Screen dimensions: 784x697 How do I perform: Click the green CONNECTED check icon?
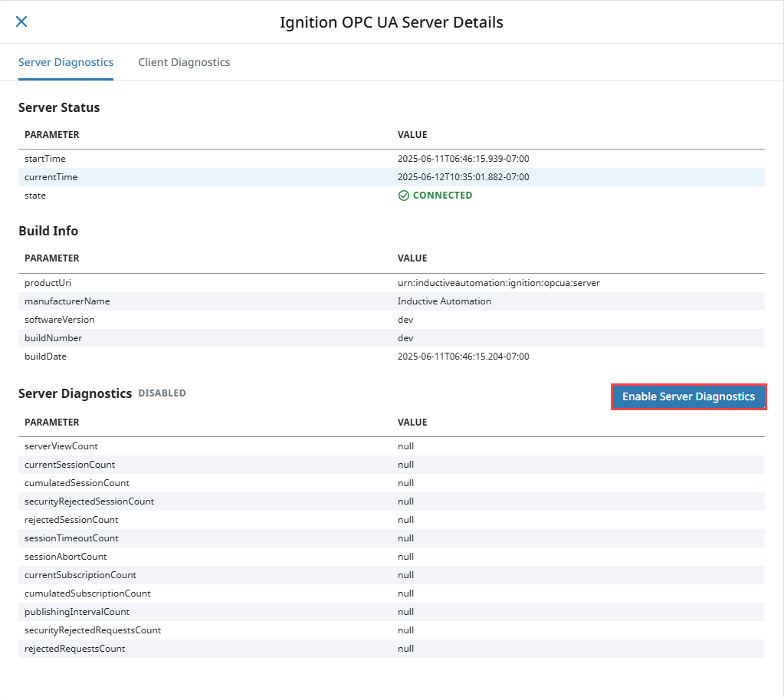coord(404,196)
